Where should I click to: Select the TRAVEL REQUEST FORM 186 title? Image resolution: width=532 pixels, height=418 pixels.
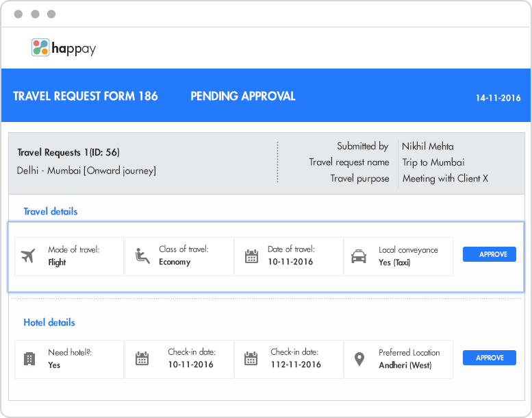[86, 96]
